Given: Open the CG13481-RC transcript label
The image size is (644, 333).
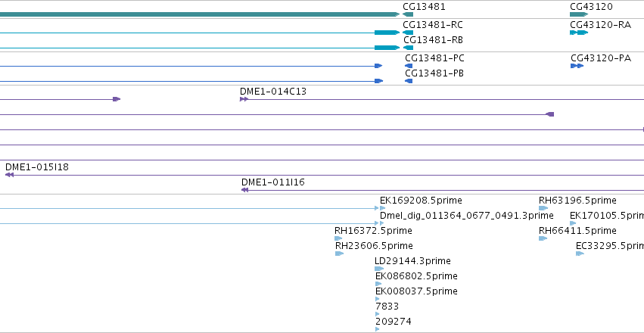Looking at the screenshot, I should click(433, 25).
